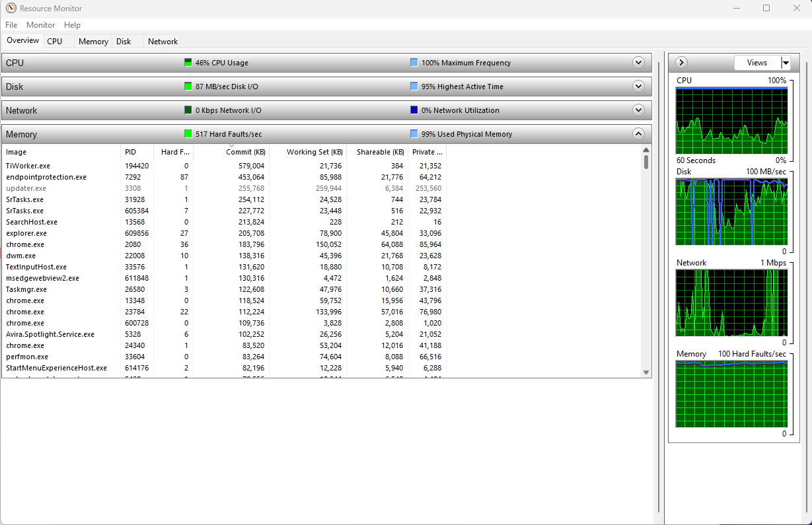This screenshot has height=525, width=812.
Task: Expand the Disk section chevron
Action: pos(638,87)
